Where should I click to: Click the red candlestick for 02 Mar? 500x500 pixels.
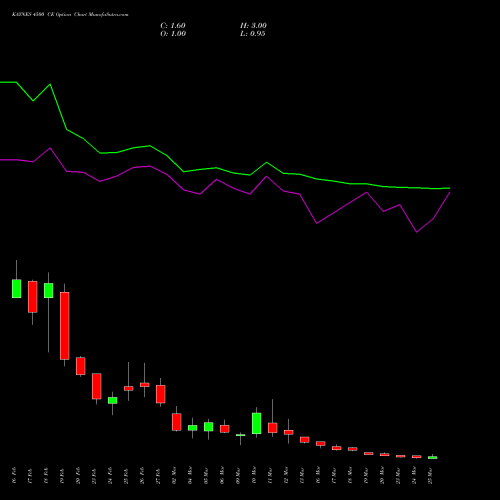coord(177,422)
